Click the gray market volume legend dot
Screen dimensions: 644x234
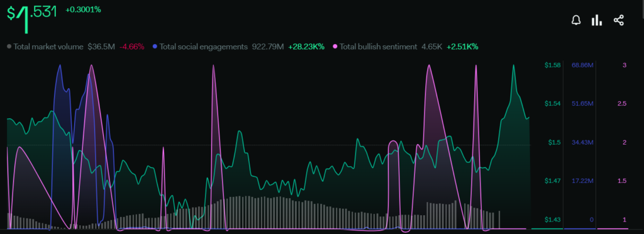coord(9,47)
